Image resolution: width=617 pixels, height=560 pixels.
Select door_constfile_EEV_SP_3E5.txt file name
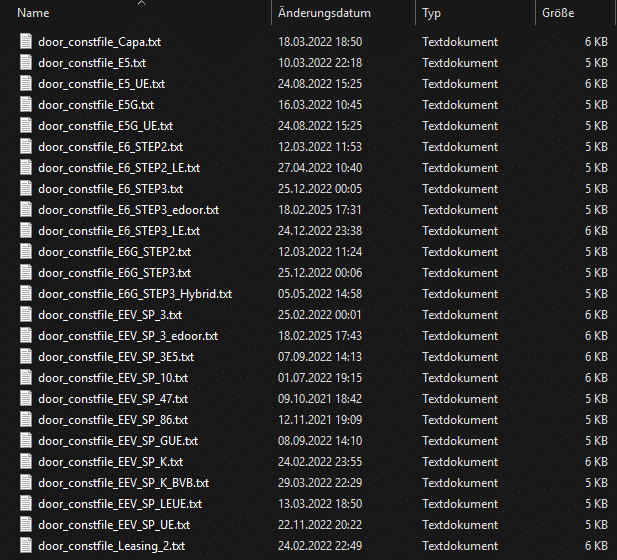[115, 357]
